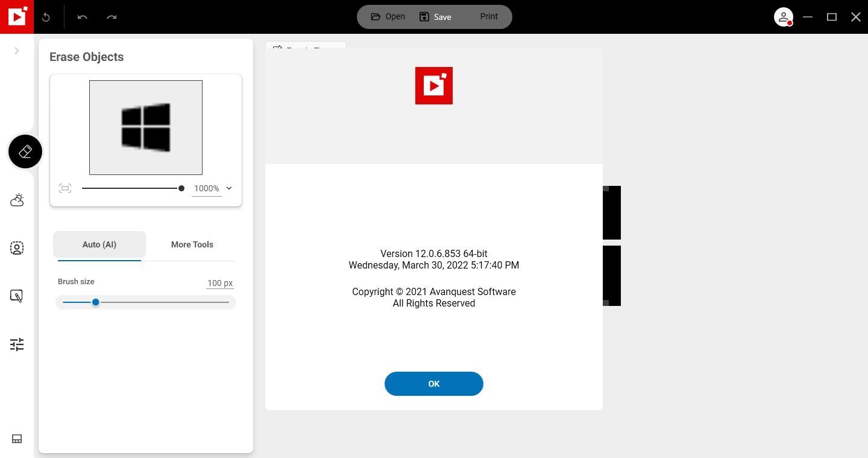The width and height of the screenshot is (868, 458).
Task: Minimize the application window
Action: (x=808, y=17)
